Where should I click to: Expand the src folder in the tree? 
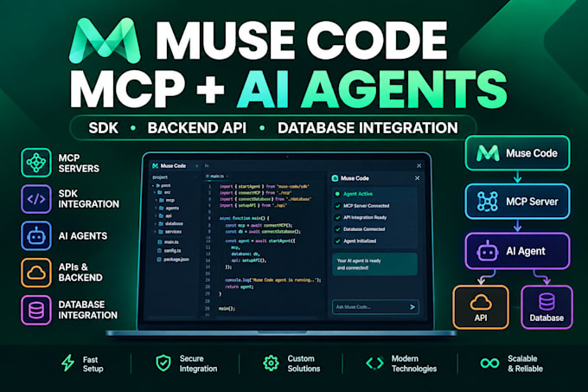[163, 192]
